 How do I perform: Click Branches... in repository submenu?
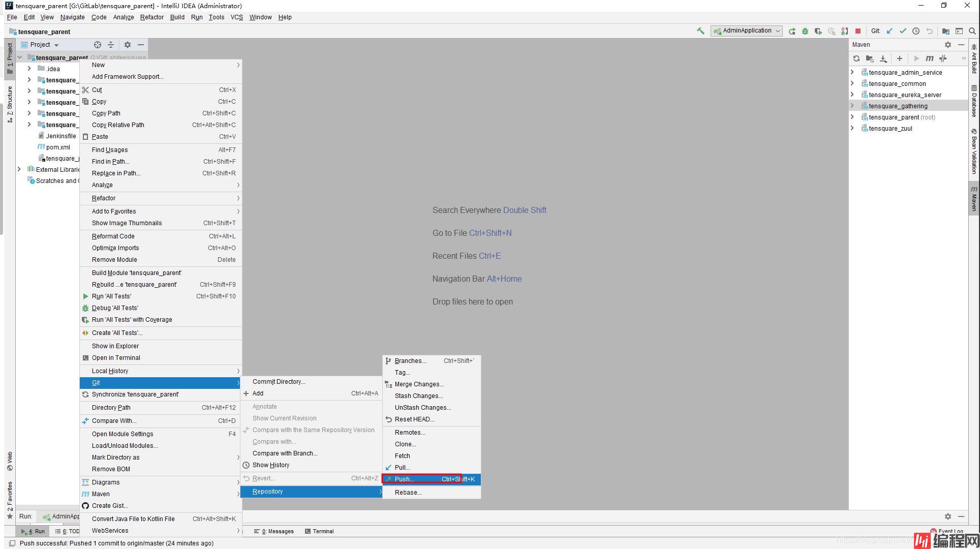tap(432, 361)
